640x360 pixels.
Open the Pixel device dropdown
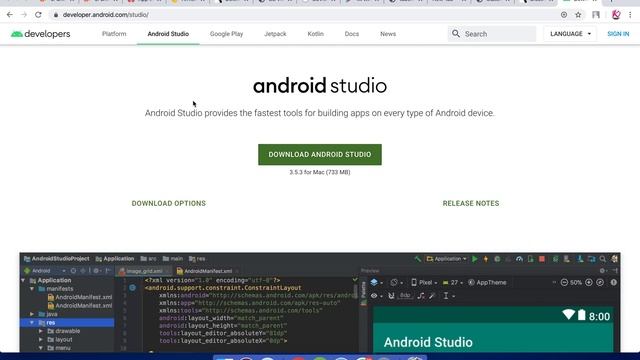pyautogui.click(x=424, y=282)
